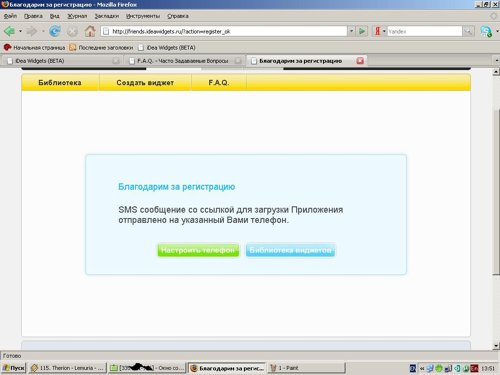The width and height of the screenshot is (500, 375).
Task: Open the Правка menu
Action: click(33, 16)
